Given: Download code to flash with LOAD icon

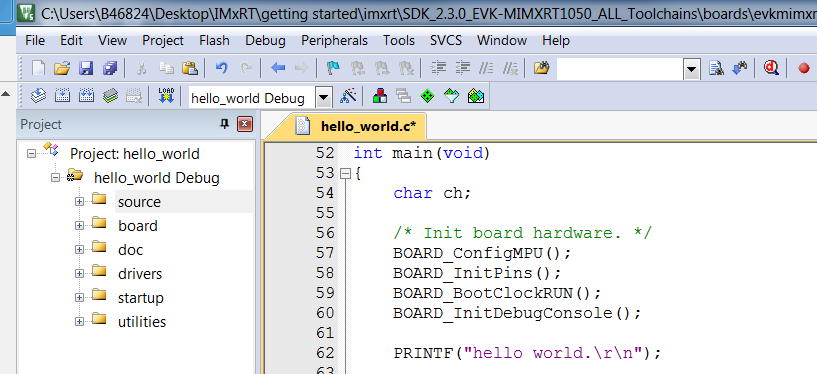Looking at the screenshot, I should pyautogui.click(x=166, y=96).
